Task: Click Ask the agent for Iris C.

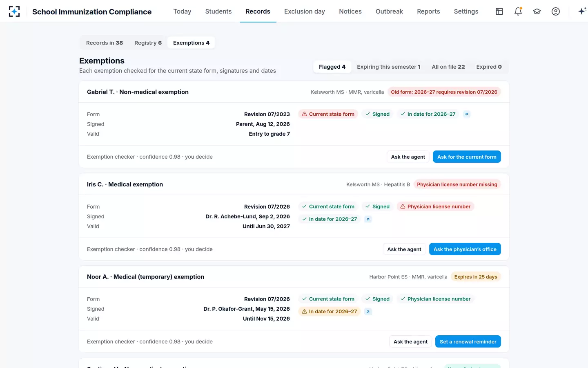Action: (404, 249)
